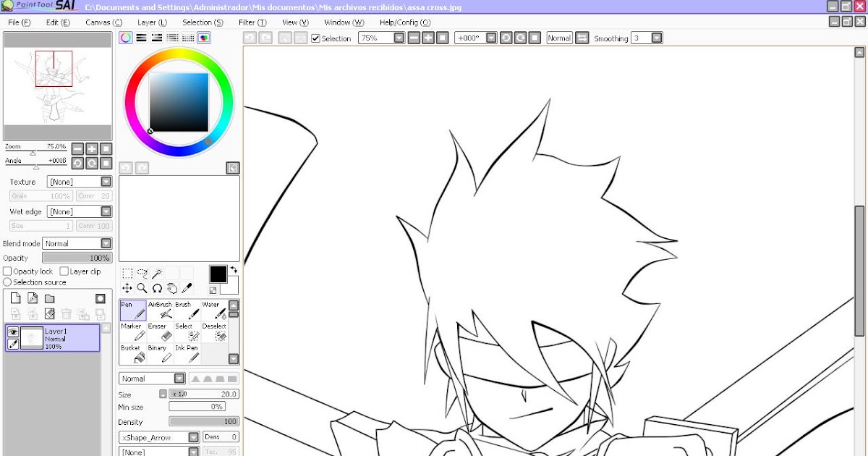Viewport: 868px width, 456px height.
Task: Select the Selection source radio button
Action: point(7,282)
